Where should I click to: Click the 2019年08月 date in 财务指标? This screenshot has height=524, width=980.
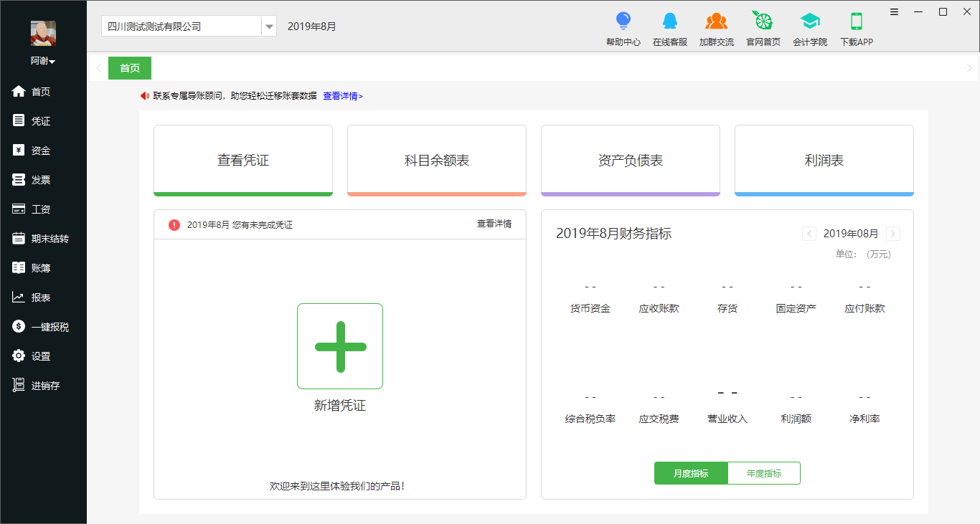click(x=851, y=234)
